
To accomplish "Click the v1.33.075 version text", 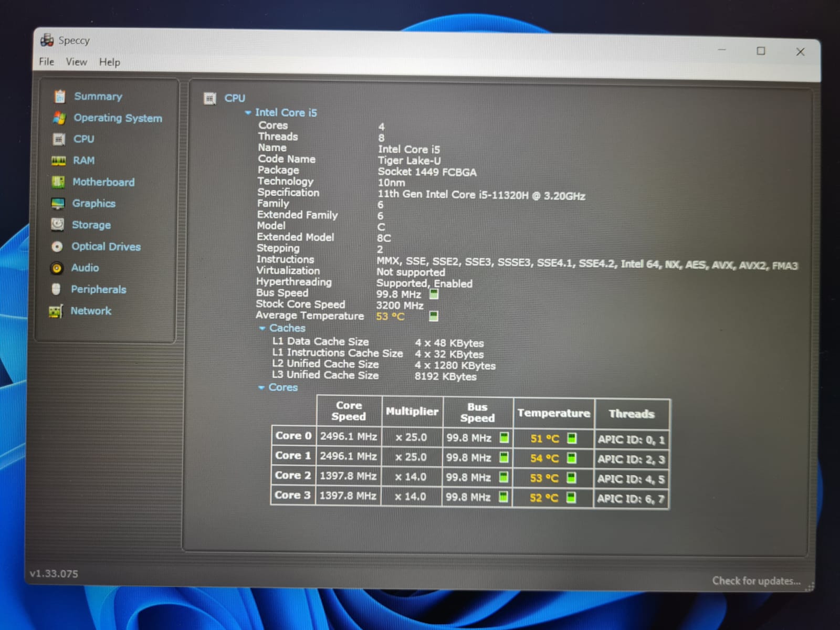I will click(x=54, y=574).
